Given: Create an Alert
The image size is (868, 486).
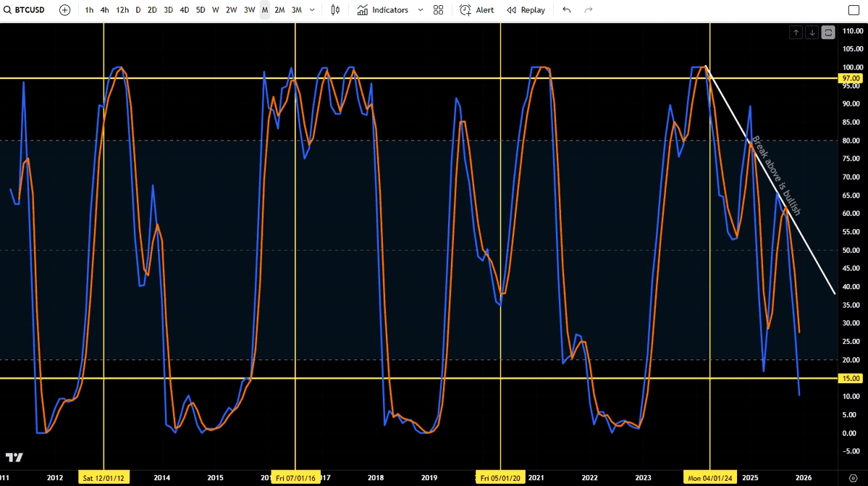Looking at the screenshot, I should point(476,10).
